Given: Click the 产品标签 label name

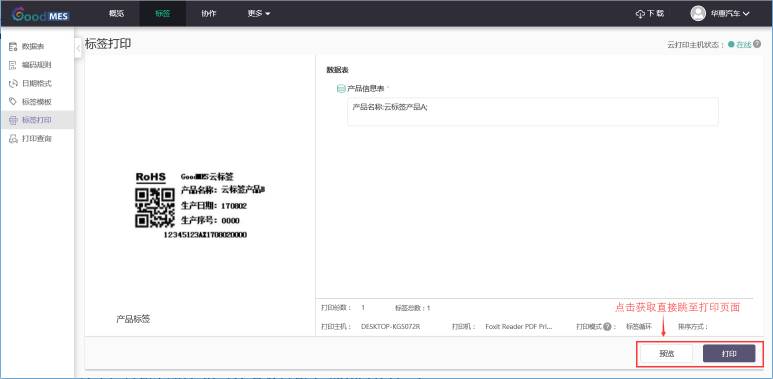Looking at the screenshot, I should point(133,319).
